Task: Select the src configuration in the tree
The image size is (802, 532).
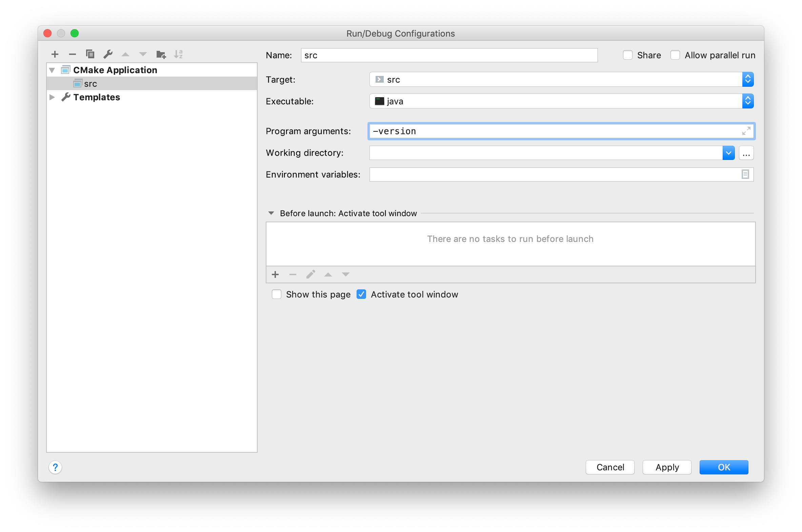Action: tap(91, 83)
